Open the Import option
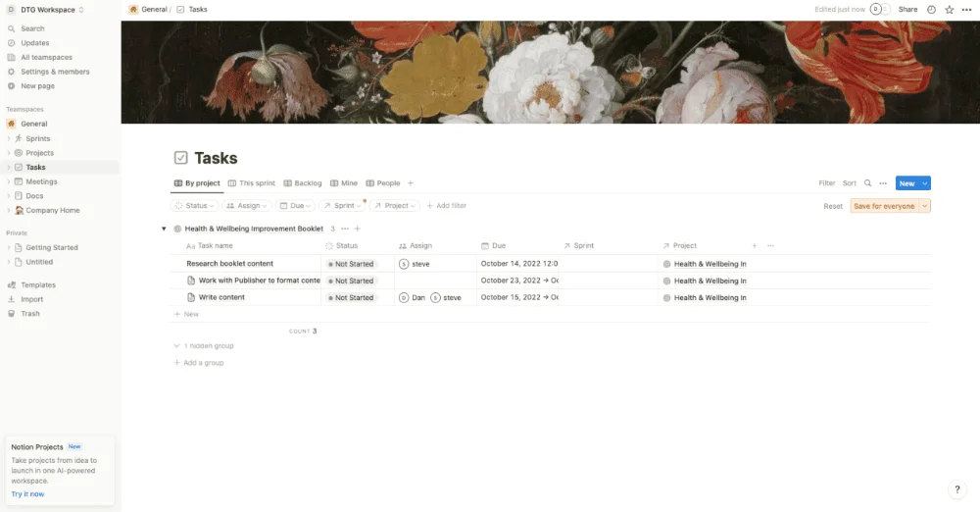This screenshot has height=512, width=980. 32,299
